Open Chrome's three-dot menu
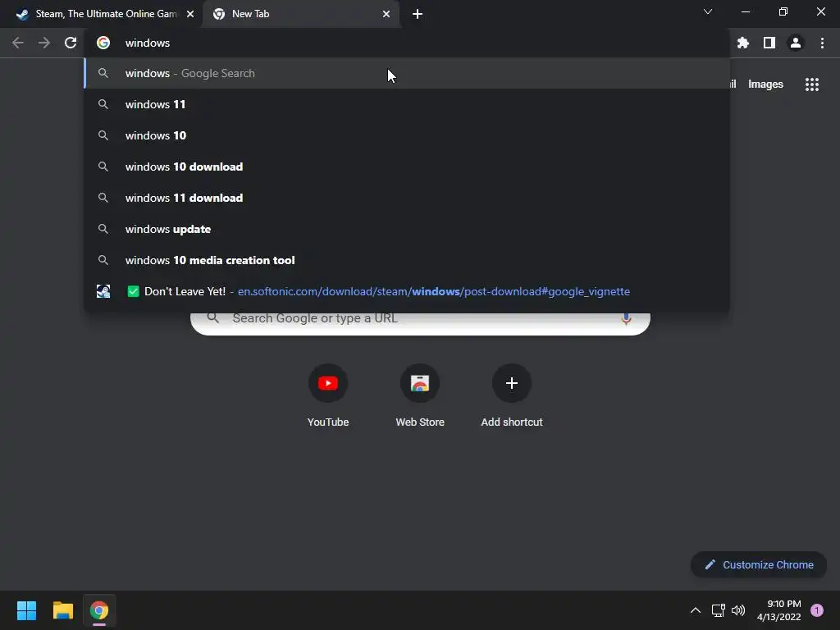 click(822, 43)
